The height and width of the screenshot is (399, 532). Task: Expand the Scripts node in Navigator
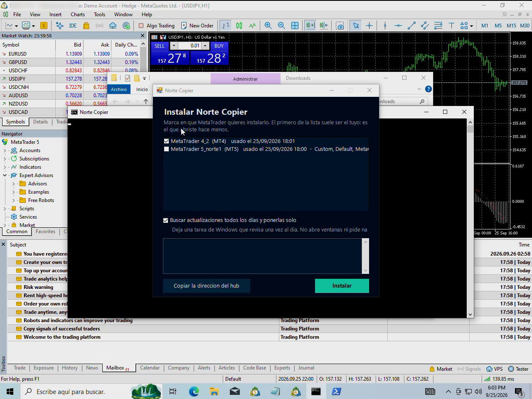click(5, 209)
